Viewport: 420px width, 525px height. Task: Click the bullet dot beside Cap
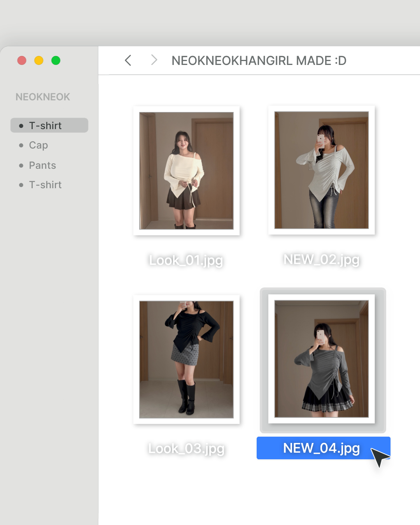coord(21,145)
